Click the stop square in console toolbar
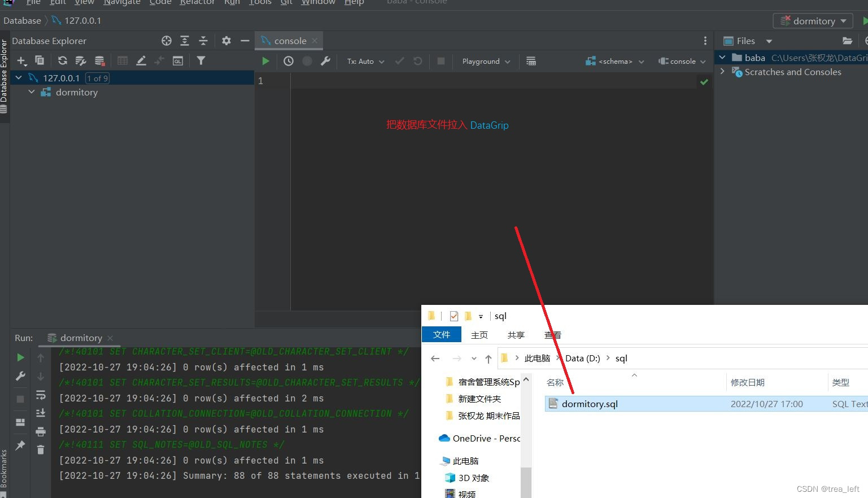This screenshot has height=498, width=868. tap(441, 61)
